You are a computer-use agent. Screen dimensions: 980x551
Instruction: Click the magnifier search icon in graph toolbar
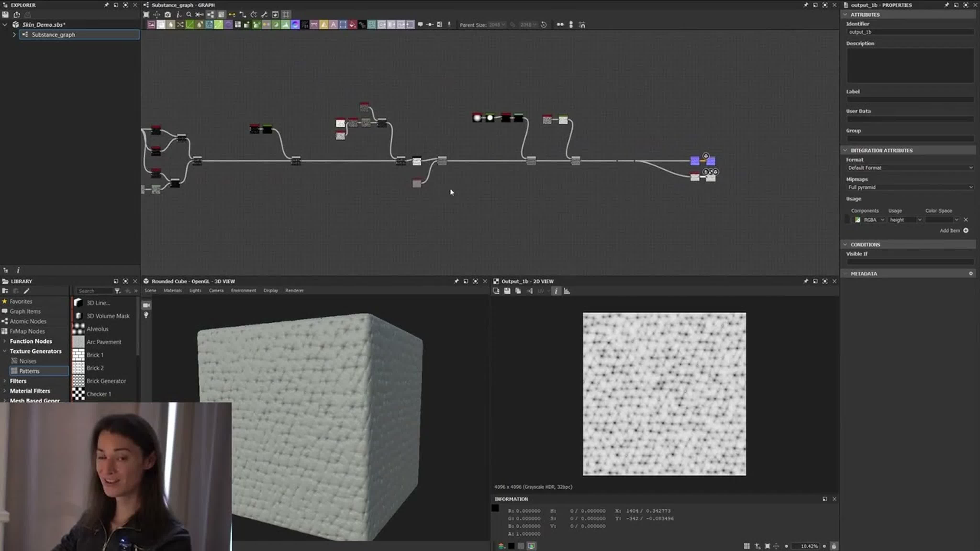click(x=189, y=14)
